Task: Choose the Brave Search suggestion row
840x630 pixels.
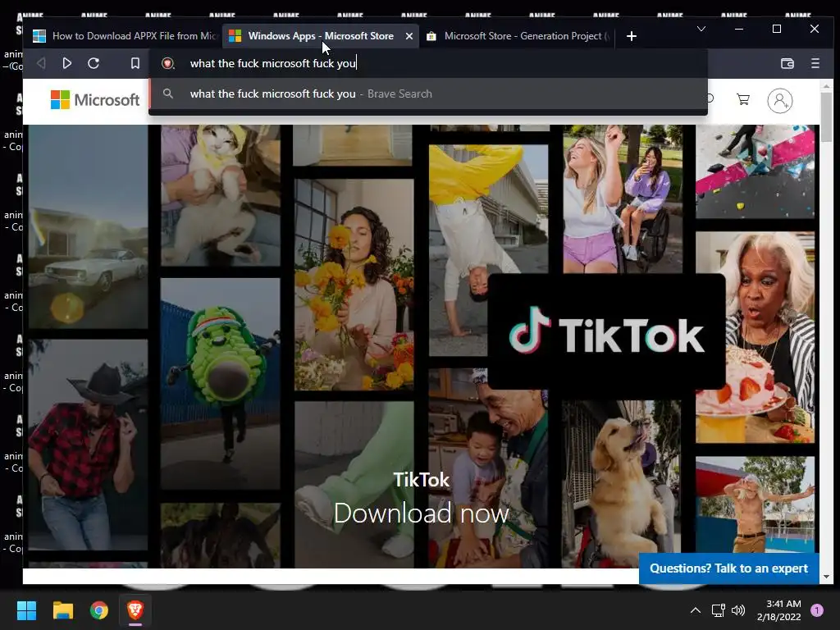Action: coord(428,94)
